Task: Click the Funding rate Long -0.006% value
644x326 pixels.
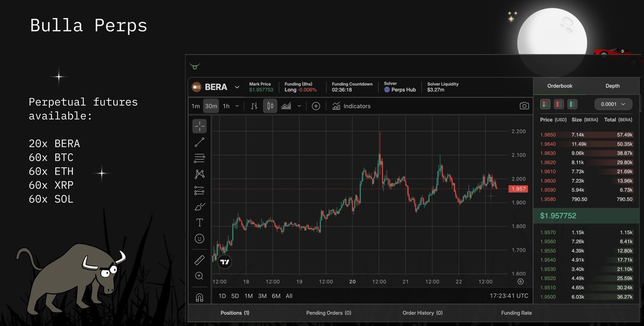Action: pyautogui.click(x=301, y=90)
